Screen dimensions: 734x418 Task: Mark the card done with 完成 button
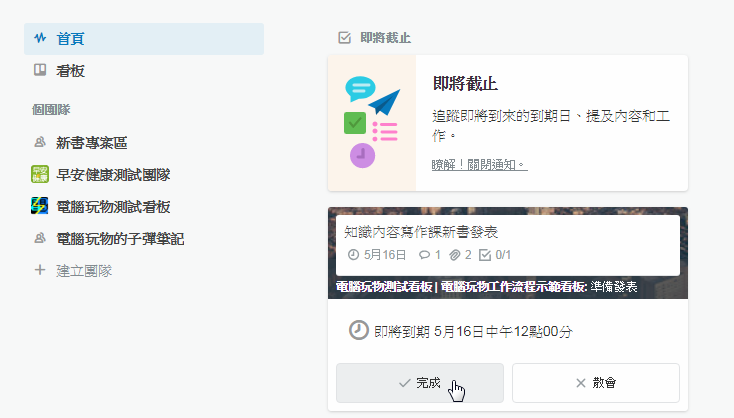(x=420, y=383)
